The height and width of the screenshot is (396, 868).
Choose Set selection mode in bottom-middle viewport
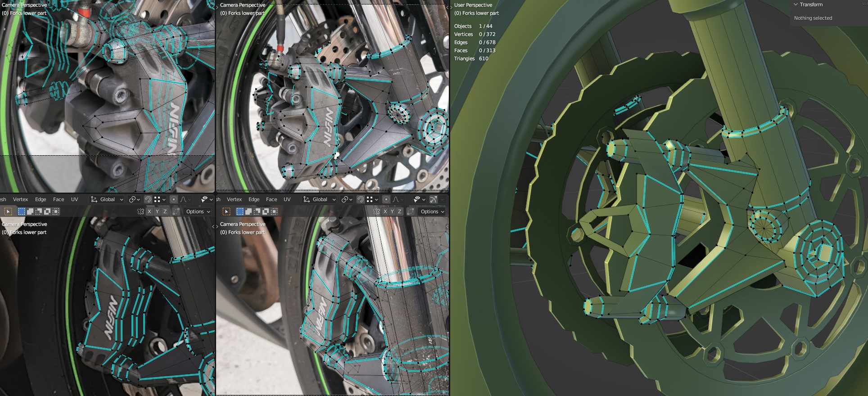240,211
